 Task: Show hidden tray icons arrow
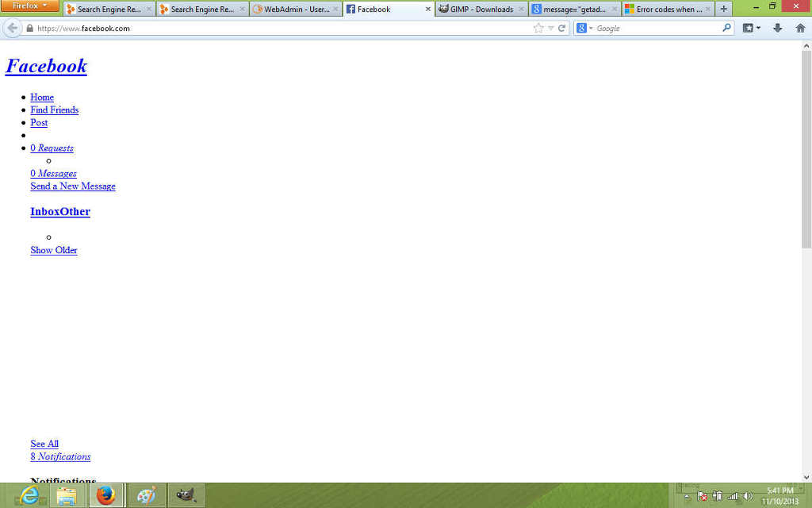pyautogui.click(x=688, y=497)
